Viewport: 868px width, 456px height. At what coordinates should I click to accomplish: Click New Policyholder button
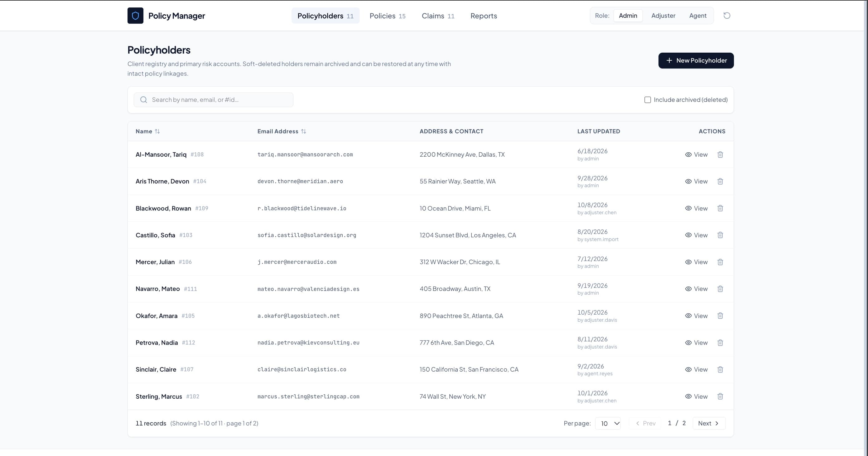pyautogui.click(x=696, y=60)
